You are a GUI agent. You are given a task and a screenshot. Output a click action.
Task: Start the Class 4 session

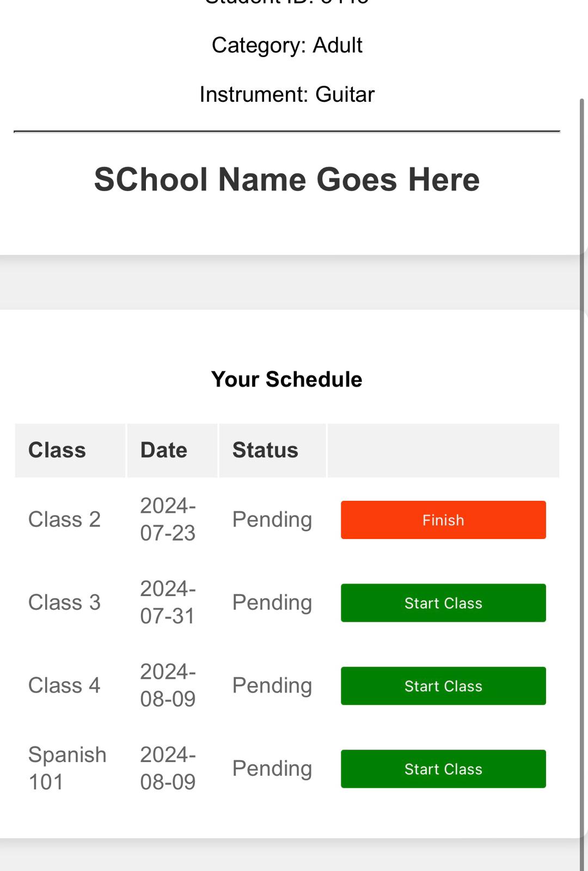[443, 686]
